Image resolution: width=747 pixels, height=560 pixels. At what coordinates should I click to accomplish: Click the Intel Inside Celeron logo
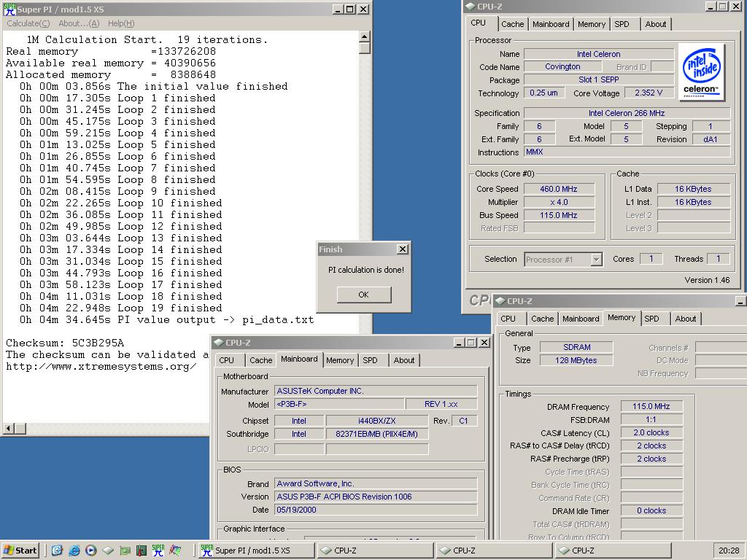point(701,72)
